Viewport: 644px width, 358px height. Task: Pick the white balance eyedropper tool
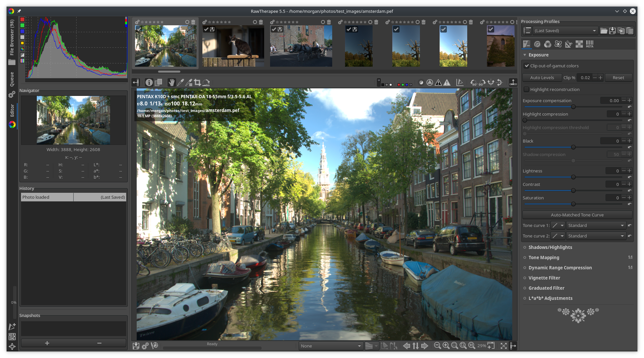pyautogui.click(x=180, y=82)
